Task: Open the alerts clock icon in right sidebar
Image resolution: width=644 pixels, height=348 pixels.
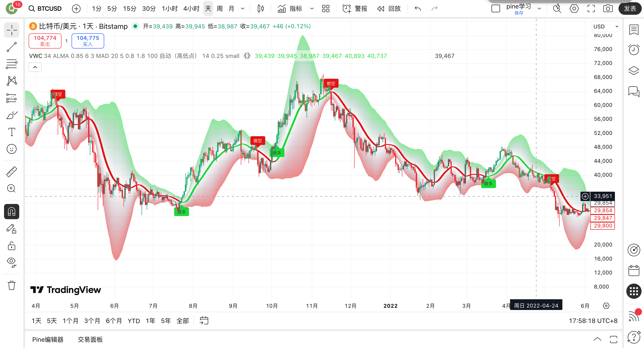Action: point(633,50)
